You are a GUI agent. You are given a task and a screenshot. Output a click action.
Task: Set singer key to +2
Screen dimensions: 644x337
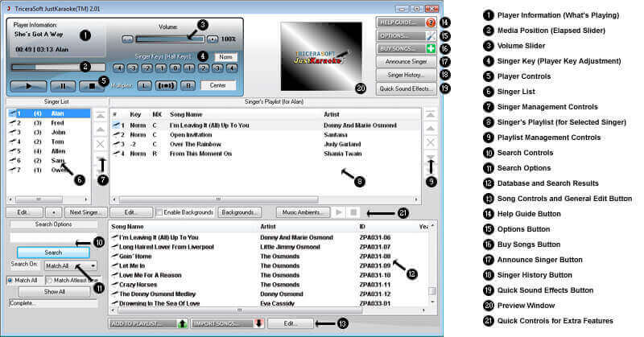tap(204, 68)
